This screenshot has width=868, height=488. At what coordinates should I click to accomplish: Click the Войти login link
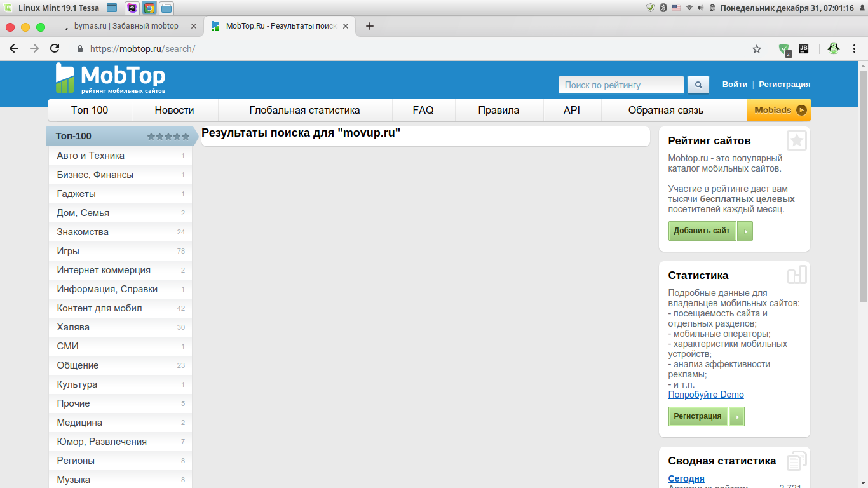[735, 85]
